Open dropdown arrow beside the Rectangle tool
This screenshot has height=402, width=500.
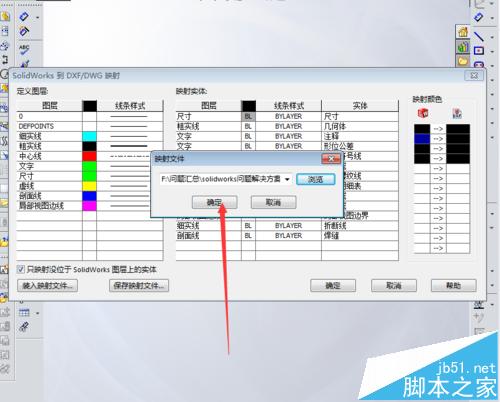(492, 51)
